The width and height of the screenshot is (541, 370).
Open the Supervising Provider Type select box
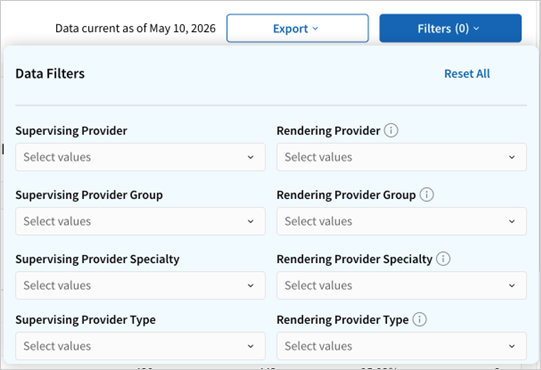point(140,346)
